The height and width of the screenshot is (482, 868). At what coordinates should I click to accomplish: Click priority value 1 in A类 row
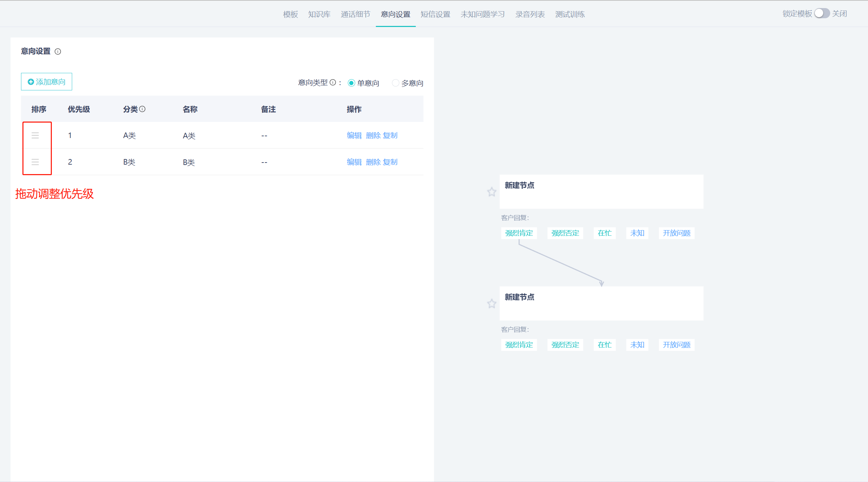[x=70, y=135]
